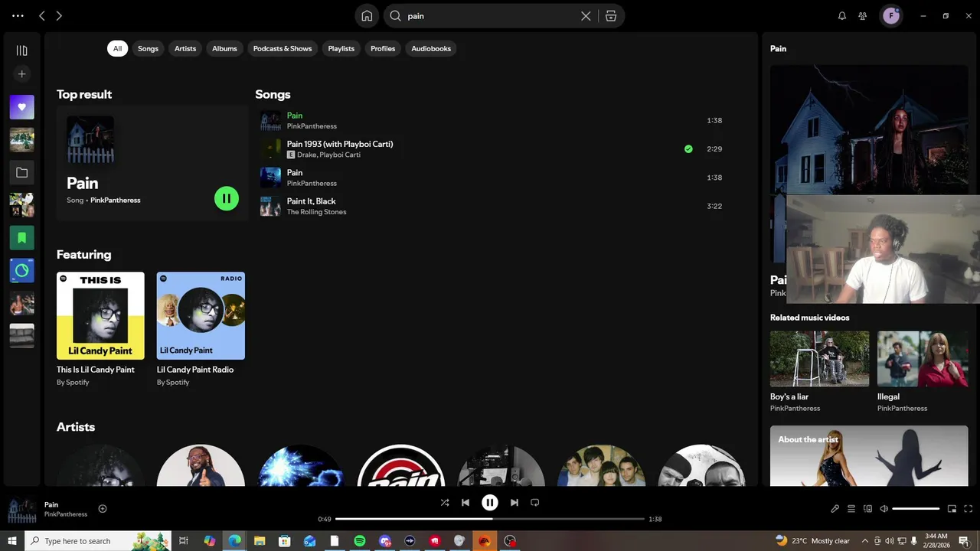Pause playback in the player bar

pos(490,503)
